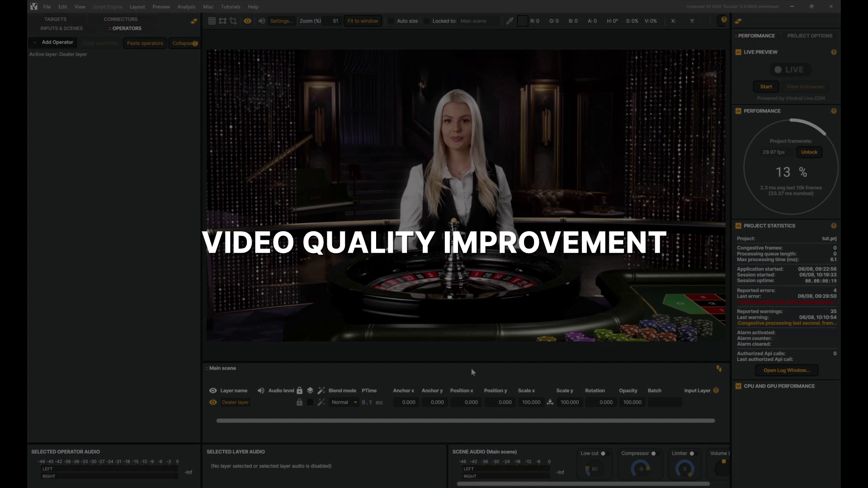This screenshot has width=868, height=488.
Task: Adjust the Low cut knob
Action: tap(594, 469)
